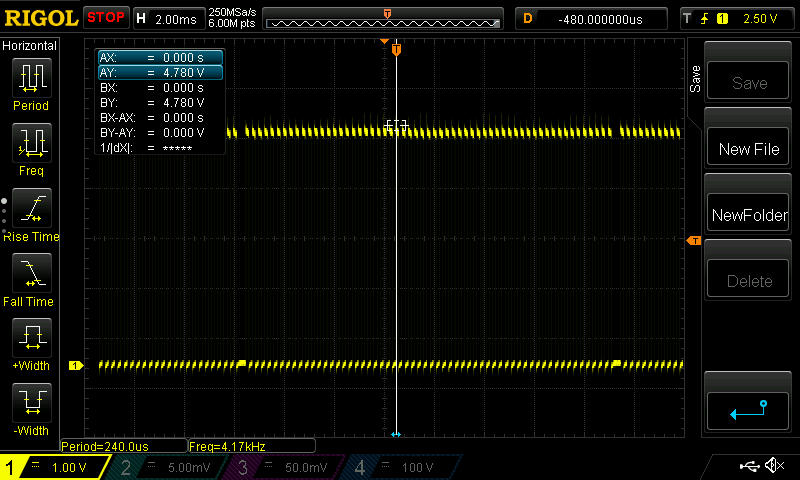The image size is (800, 480).
Task: Select the Freq measurement icon
Action: coord(31,143)
